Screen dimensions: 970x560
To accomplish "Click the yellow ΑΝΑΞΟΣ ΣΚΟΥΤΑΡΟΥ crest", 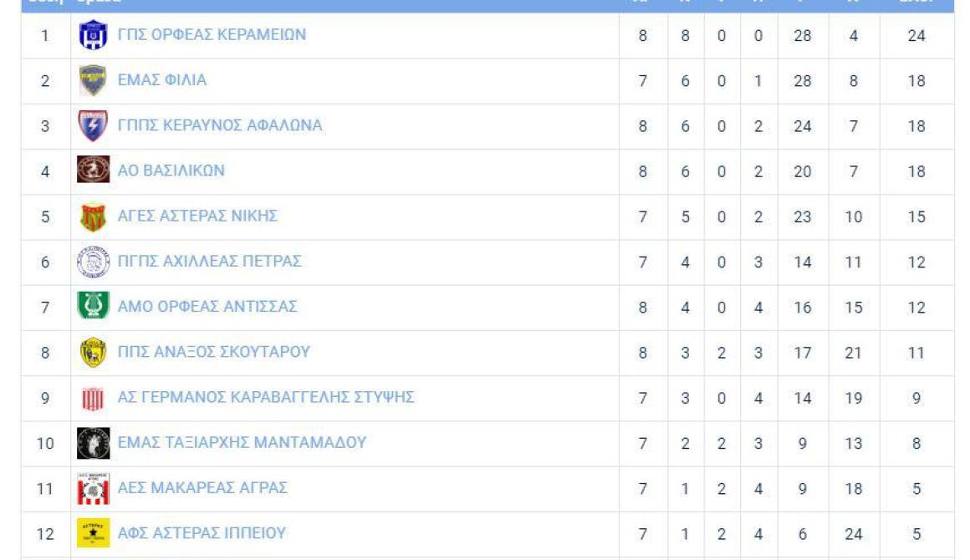I will click(94, 353).
